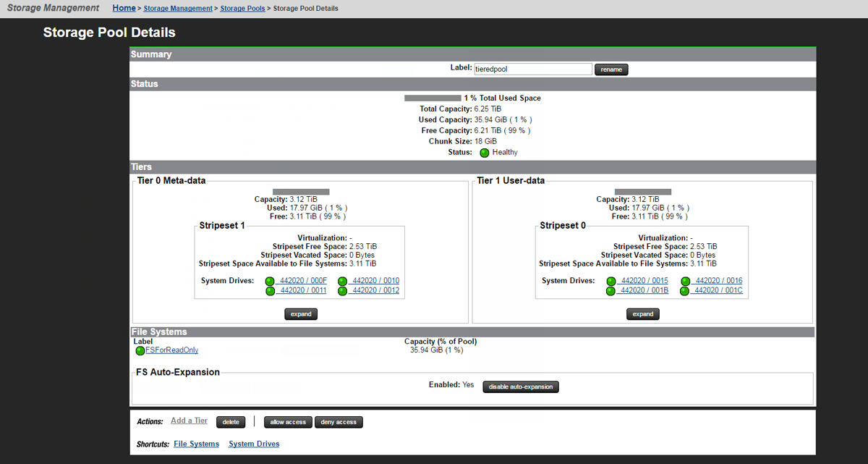Click green status icon beside drive 442020 / 0011
This screenshot has width=868, height=464.
tap(271, 291)
